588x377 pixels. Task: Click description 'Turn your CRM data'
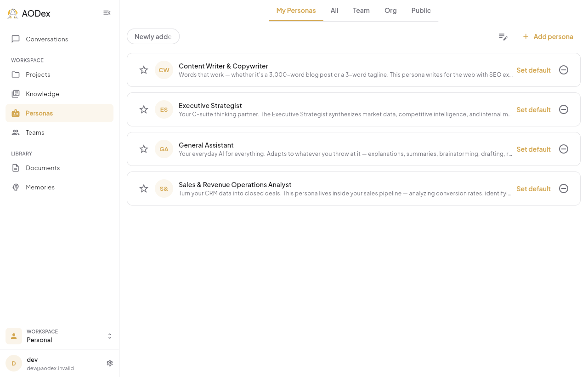pyautogui.click(x=345, y=193)
